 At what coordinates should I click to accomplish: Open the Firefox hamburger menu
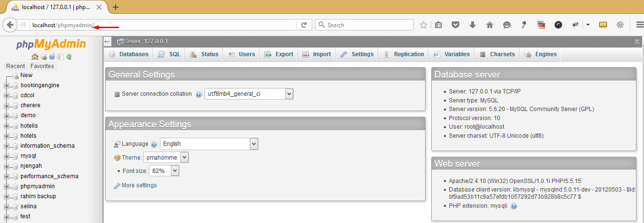[640, 25]
